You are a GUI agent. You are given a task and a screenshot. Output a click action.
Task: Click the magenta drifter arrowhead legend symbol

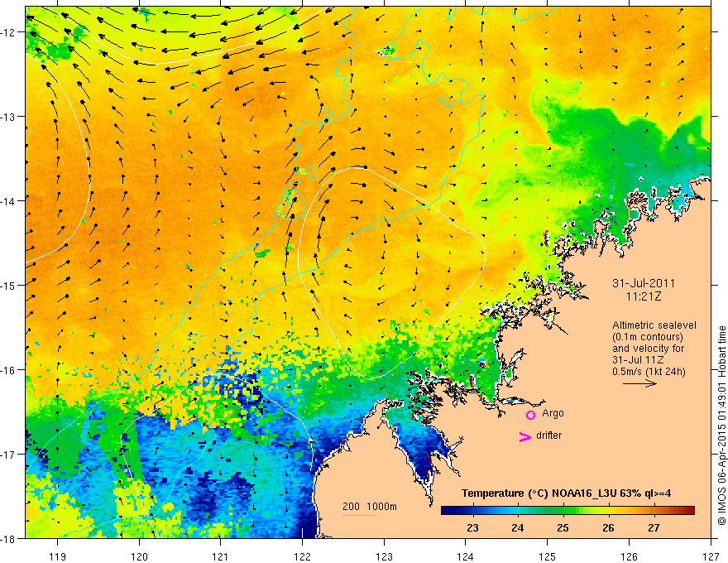point(525,436)
